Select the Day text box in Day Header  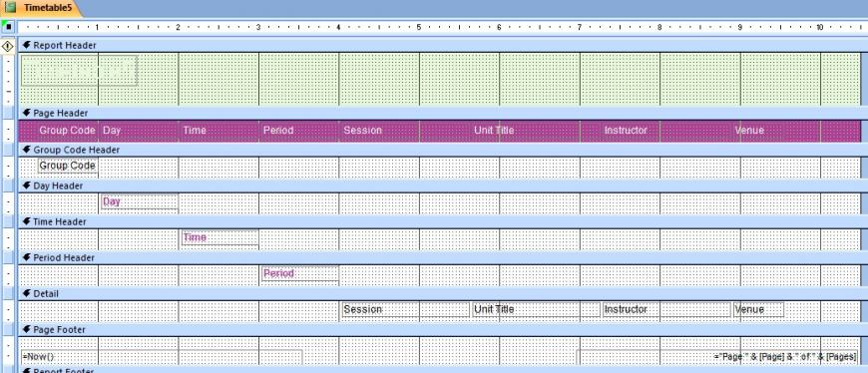tap(140, 202)
